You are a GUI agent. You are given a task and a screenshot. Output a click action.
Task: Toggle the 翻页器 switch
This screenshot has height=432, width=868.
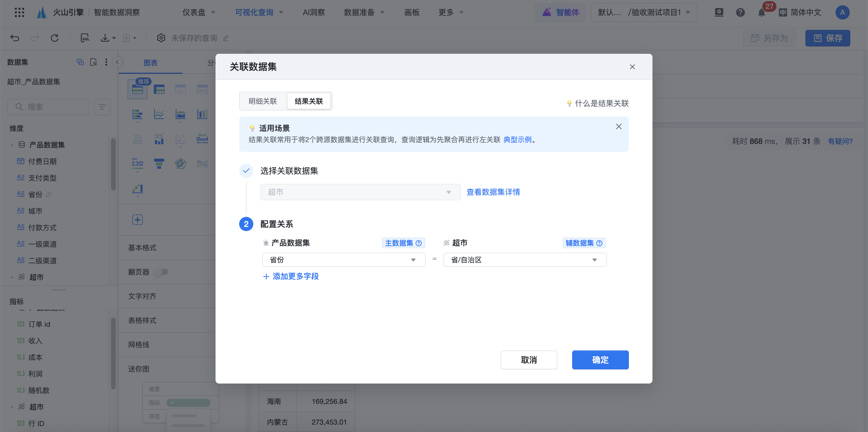[161, 272]
